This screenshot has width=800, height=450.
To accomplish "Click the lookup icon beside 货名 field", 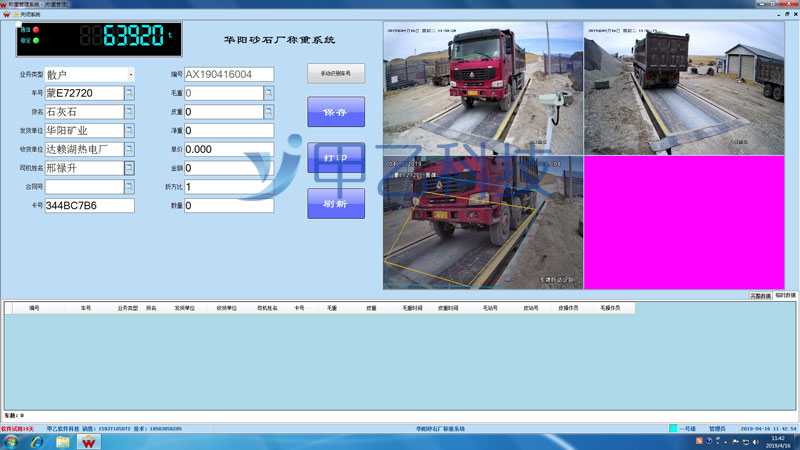I will click(x=129, y=112).
